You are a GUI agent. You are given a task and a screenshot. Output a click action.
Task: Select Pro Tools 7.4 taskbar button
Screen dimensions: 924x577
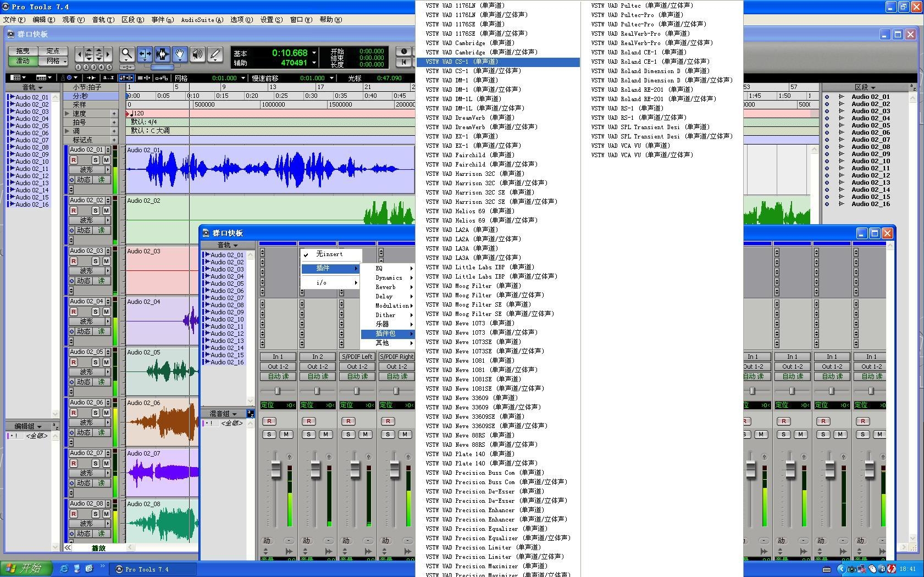tap(153, 569)
